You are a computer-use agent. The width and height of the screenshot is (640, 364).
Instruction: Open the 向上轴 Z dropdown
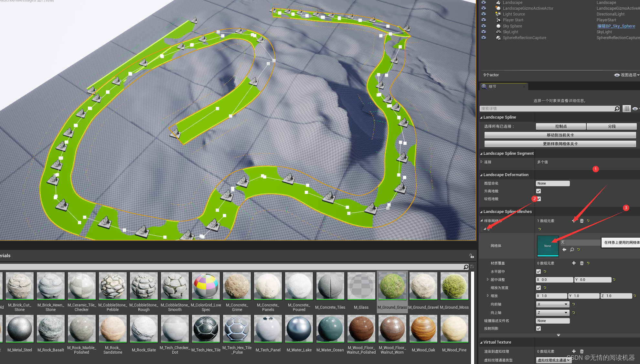pos(552,313)
